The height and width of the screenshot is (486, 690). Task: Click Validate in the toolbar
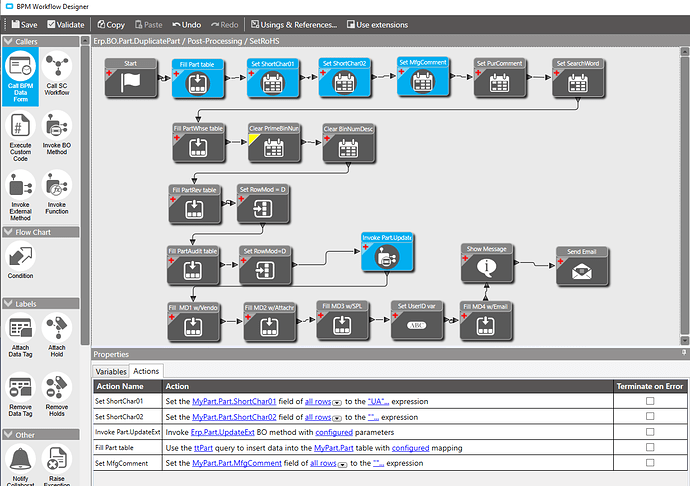pyautogui.click(x=66, y=25)
